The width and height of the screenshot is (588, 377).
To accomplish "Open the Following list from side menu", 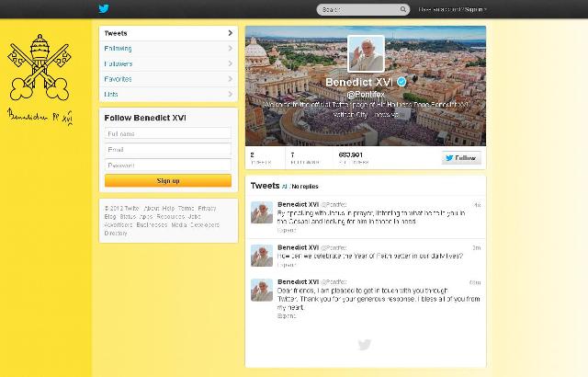I will (168, 49).
